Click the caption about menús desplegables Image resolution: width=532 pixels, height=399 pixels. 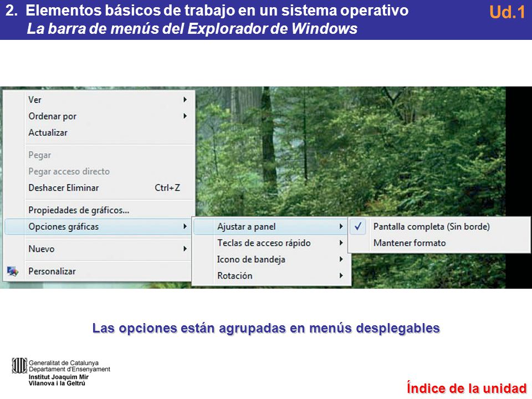coord(266,328)
